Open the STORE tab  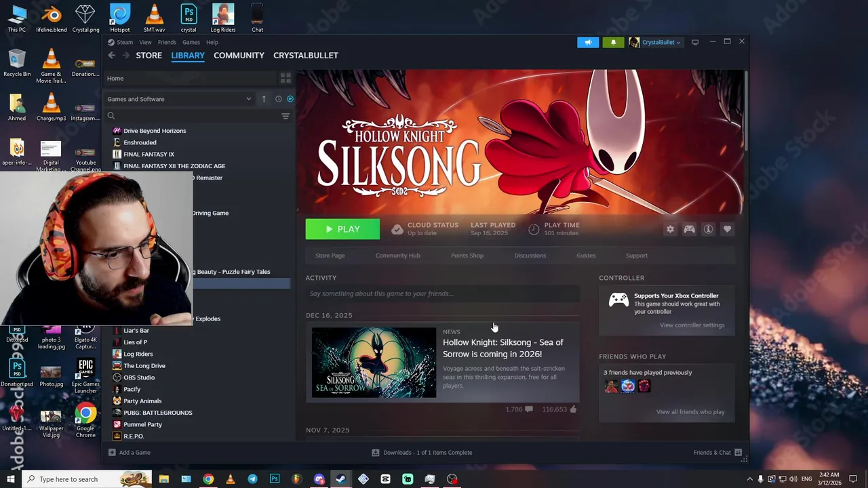pos(149,56)
